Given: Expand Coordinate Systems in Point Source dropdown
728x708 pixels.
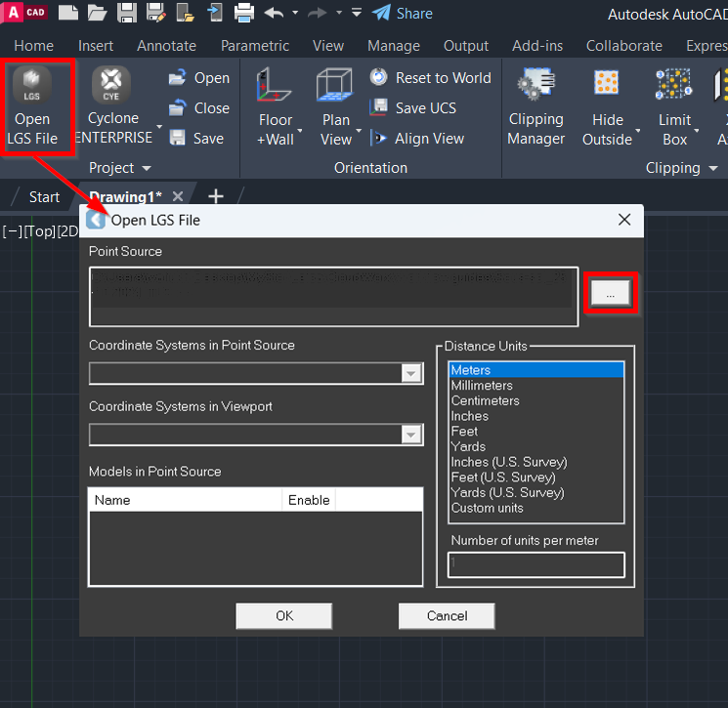Looking at the screenshot, I should [411, 374].
